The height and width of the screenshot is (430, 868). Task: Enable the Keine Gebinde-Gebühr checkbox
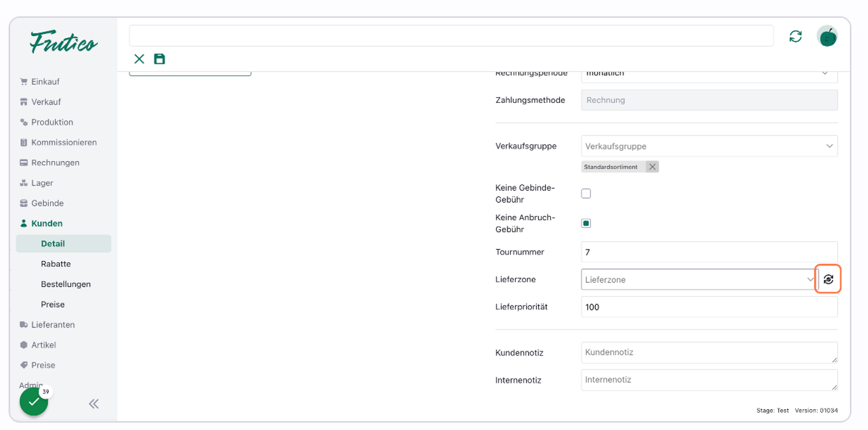[586, 194]
